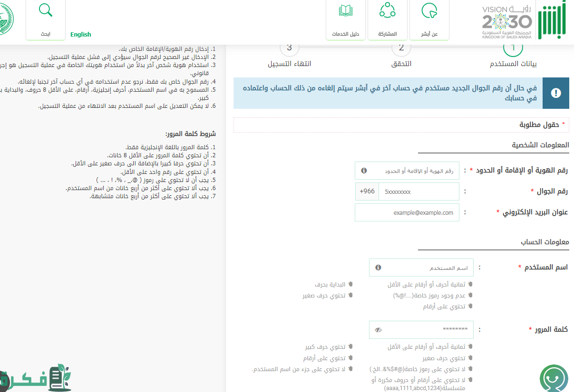Click the mobile number input field

click(x=418, y=191)
